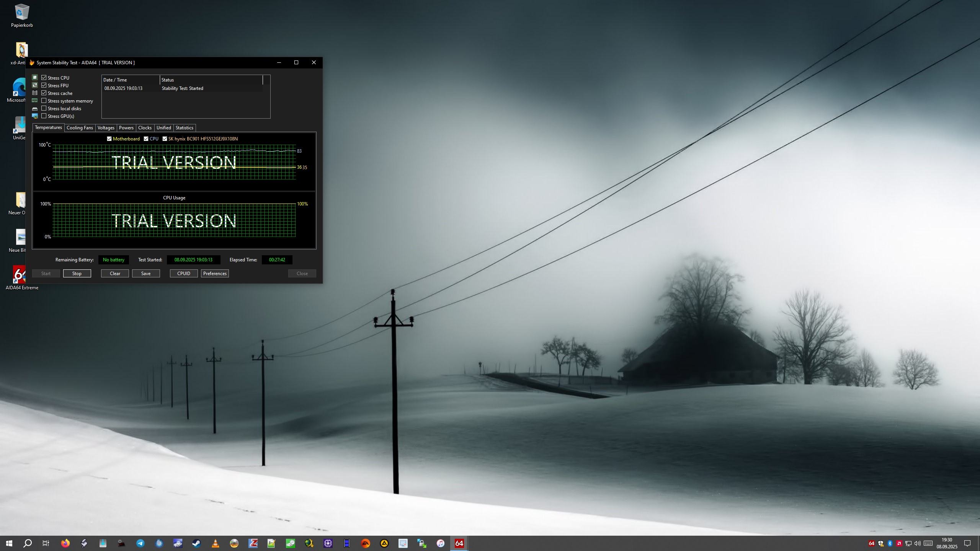Open Preferences in stability test window

215,274
